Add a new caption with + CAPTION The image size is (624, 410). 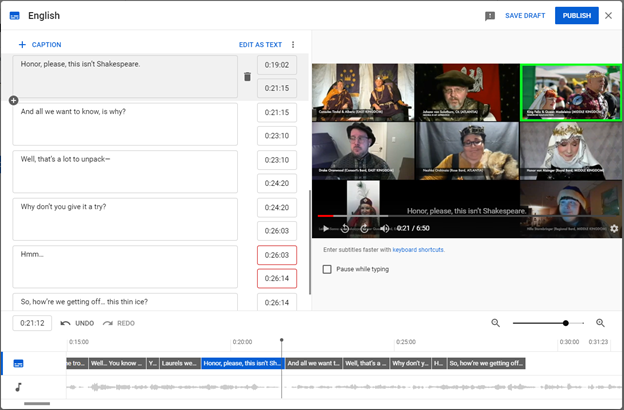click(x=40, y=45)
